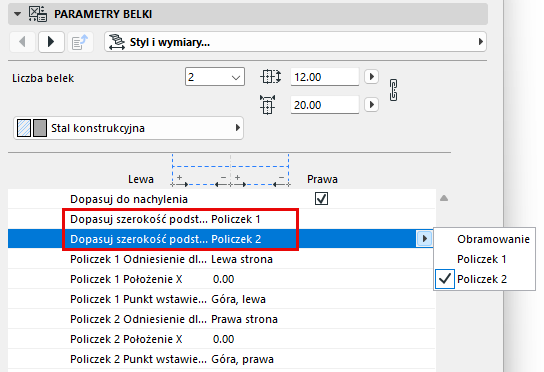This screenshot has height=372, width=544.
Task: Open the Liczba belek combo box
Action: click(215, 77)
